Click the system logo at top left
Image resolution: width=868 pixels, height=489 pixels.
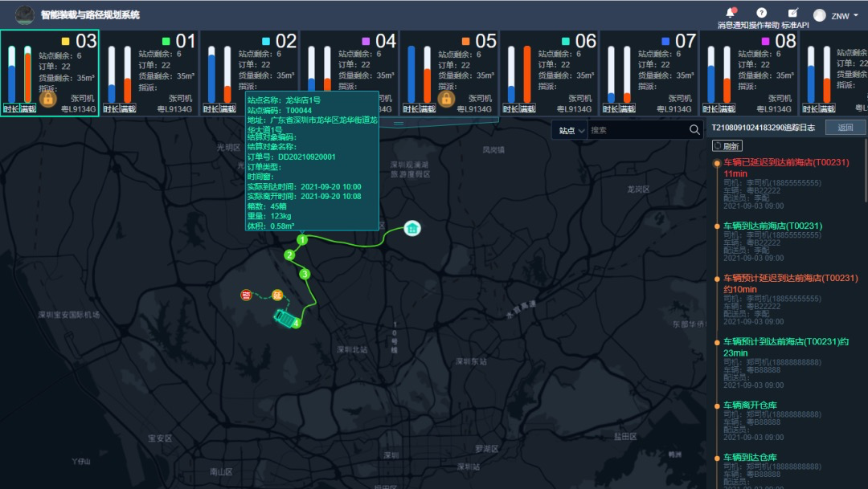pos(24,15)
